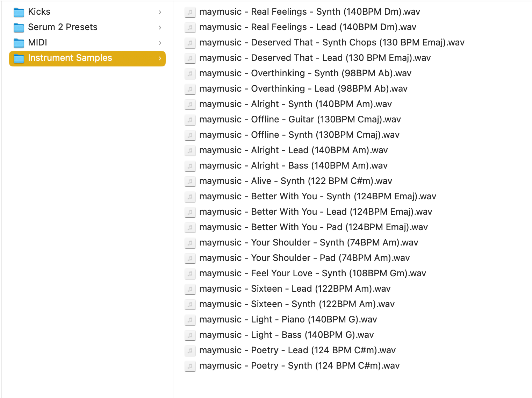Select Overthinking Synth 98BPM Ab file
The width and height of the screenshot is (532, 398).
coord(305,73)
